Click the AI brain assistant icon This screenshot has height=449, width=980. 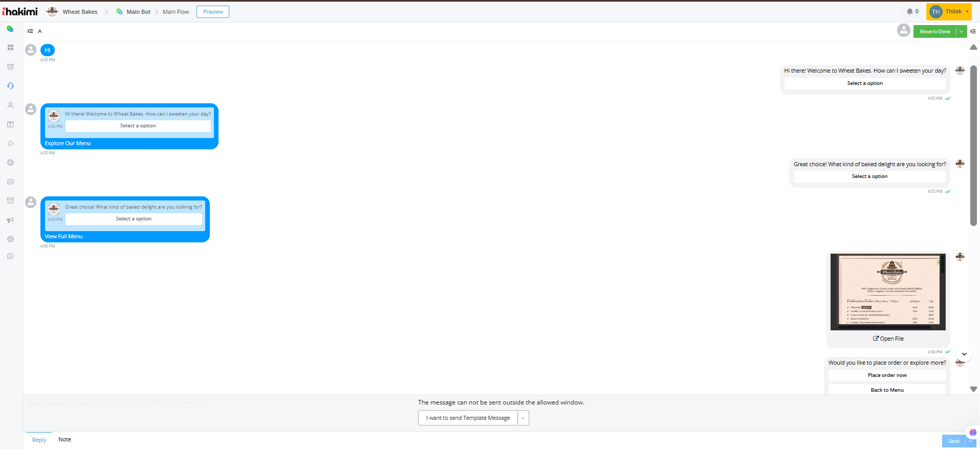click(x=973, y=433)
